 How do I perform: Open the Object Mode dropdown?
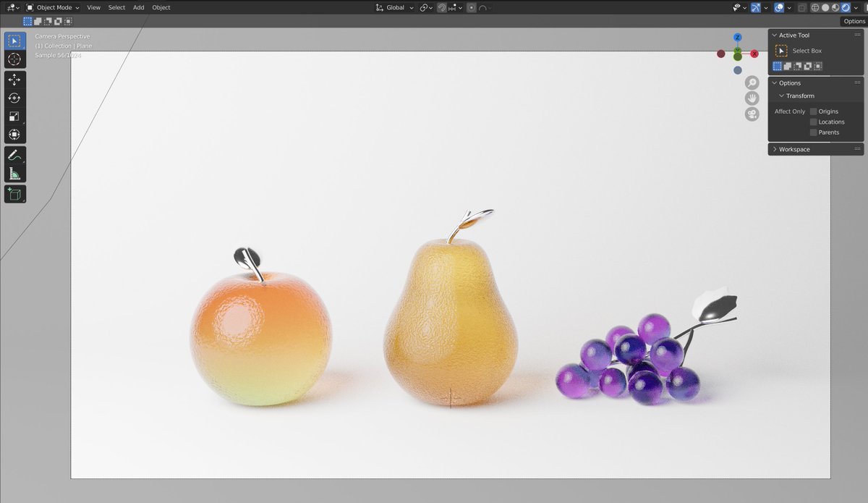(54, 7)
